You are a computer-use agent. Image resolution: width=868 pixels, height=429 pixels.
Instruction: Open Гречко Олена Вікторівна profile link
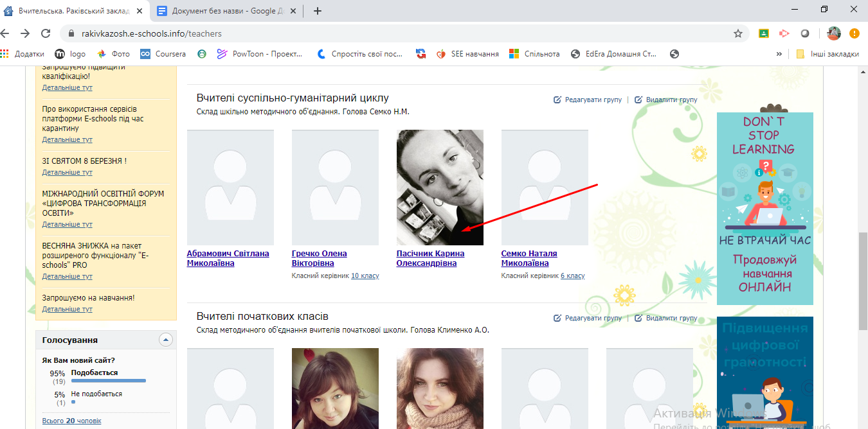pyautogui.click(x=319, y=258)
